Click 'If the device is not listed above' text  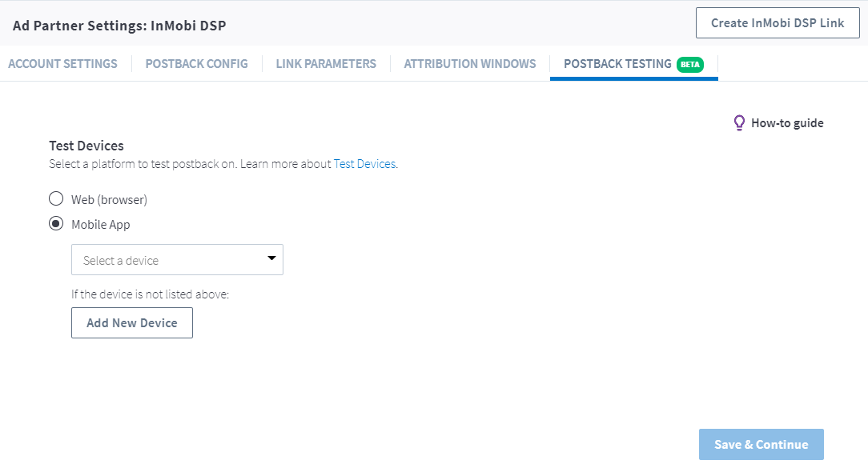point(150,294)
